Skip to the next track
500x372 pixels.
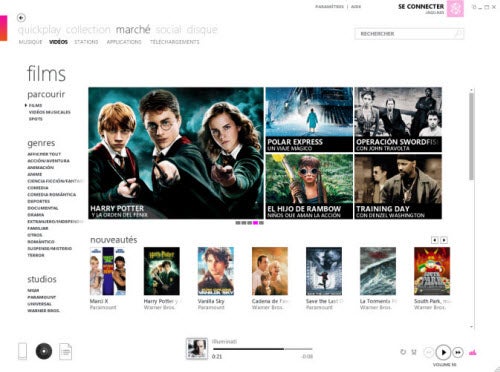tap(458, 352)
